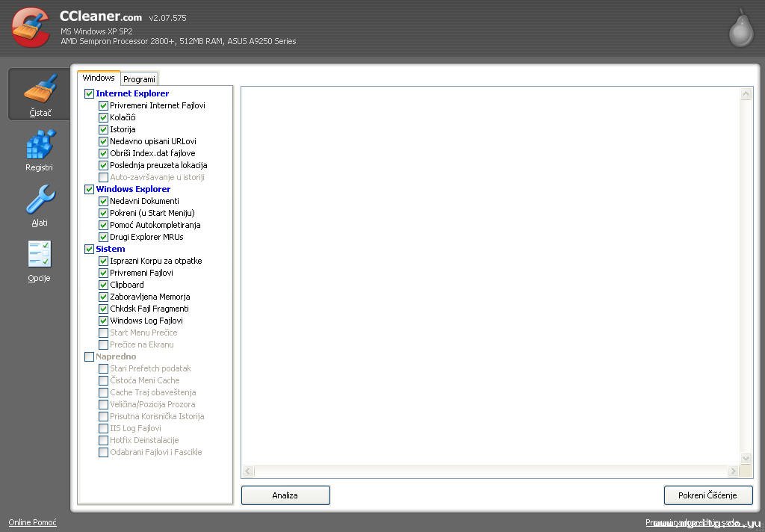Toggle the Istorija checkbox

point(103,129)
